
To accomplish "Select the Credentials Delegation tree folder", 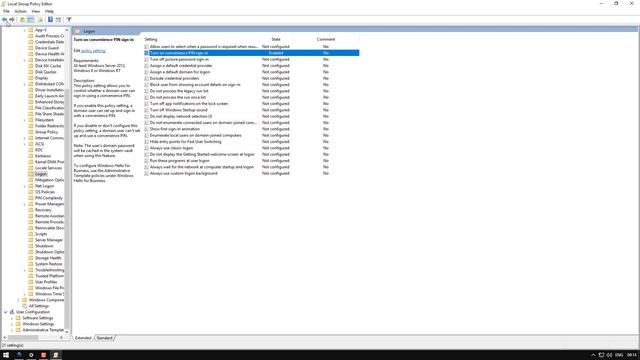I will click(x=49, y=42).
